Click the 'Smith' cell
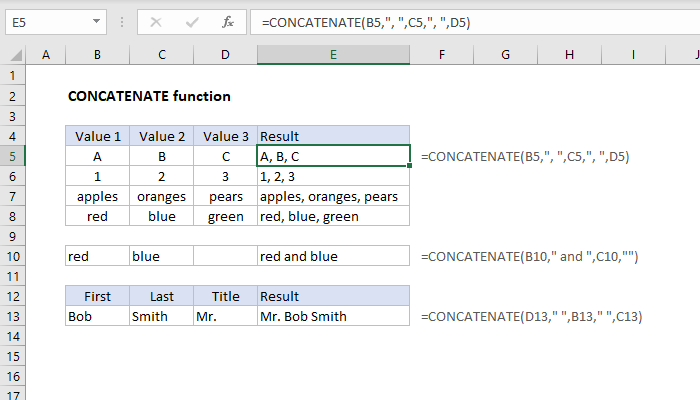This screenshot has height=400, width=700. (162, 316)
